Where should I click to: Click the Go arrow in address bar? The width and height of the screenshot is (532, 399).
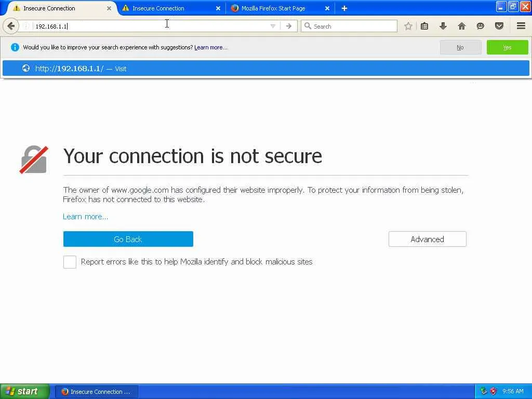(289, 26)
